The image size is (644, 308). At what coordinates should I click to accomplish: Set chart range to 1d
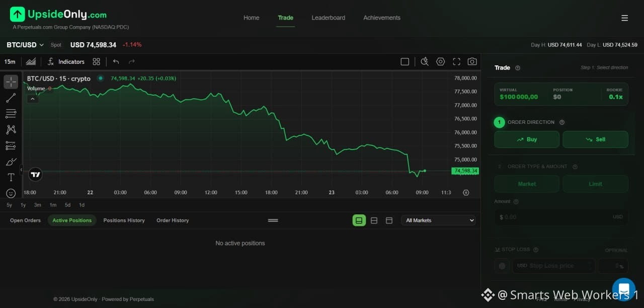coord(82,205)
